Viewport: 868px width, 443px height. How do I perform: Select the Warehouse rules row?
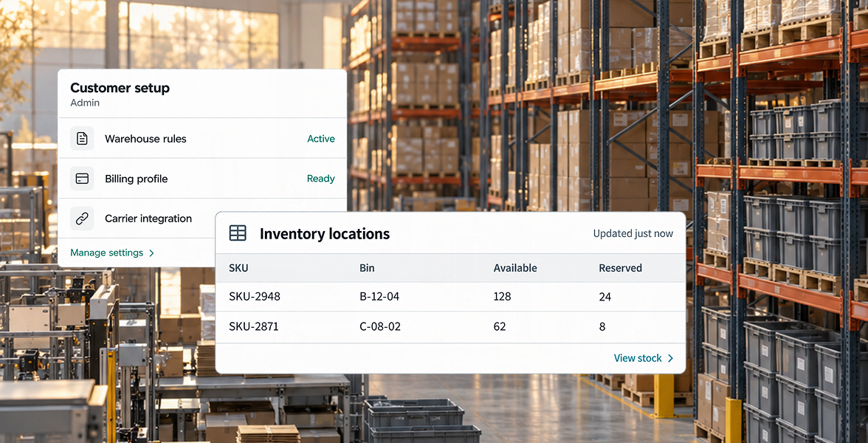(202, 139)
